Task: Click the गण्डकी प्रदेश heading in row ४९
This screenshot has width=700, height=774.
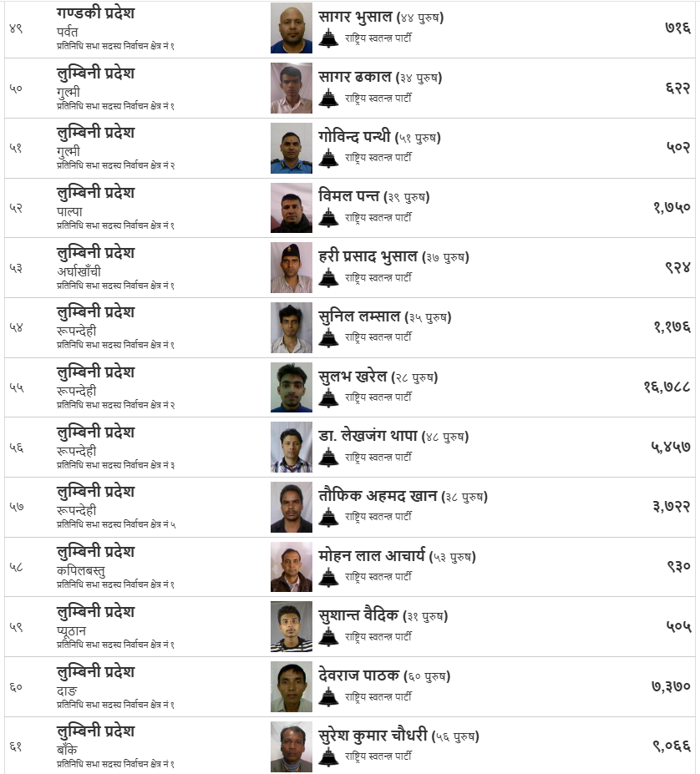Action: point(95,13)
